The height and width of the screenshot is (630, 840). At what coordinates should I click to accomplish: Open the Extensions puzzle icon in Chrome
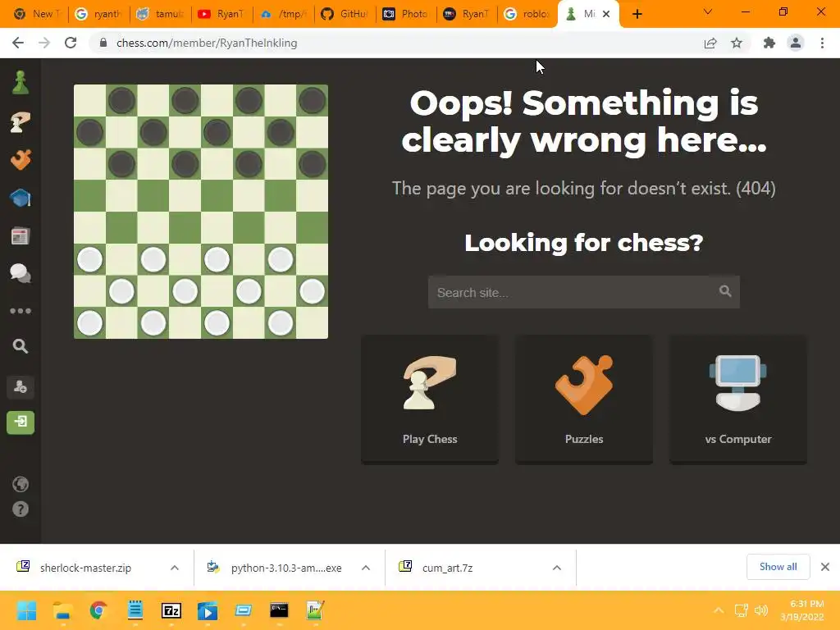(769, 43)
